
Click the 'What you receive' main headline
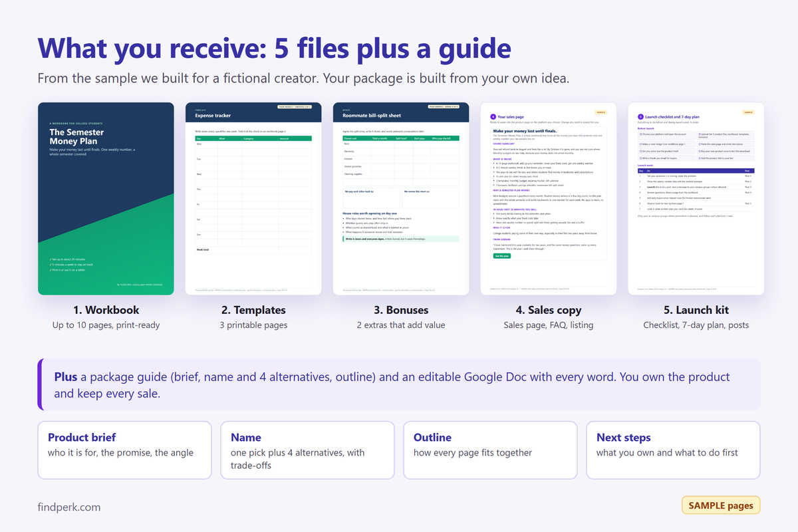pyautogui.click(x=275, y=49)
